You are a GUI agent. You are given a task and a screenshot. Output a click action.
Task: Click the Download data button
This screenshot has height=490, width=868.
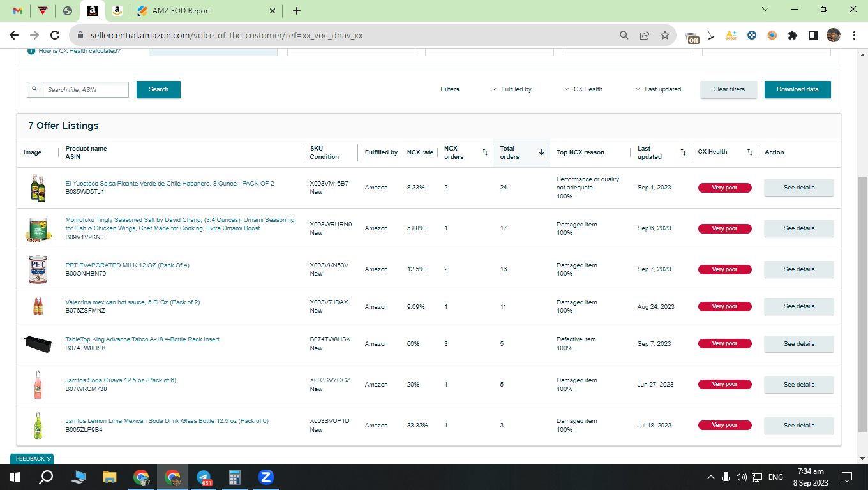point(798,89)
